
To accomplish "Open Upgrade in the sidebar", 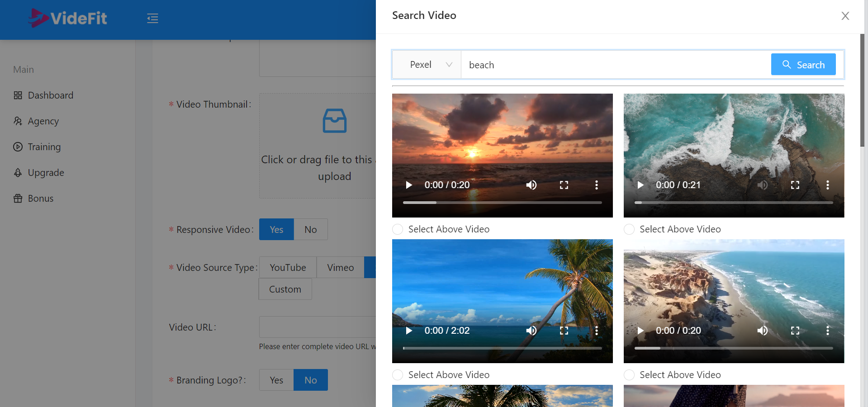I will point(46,173).
